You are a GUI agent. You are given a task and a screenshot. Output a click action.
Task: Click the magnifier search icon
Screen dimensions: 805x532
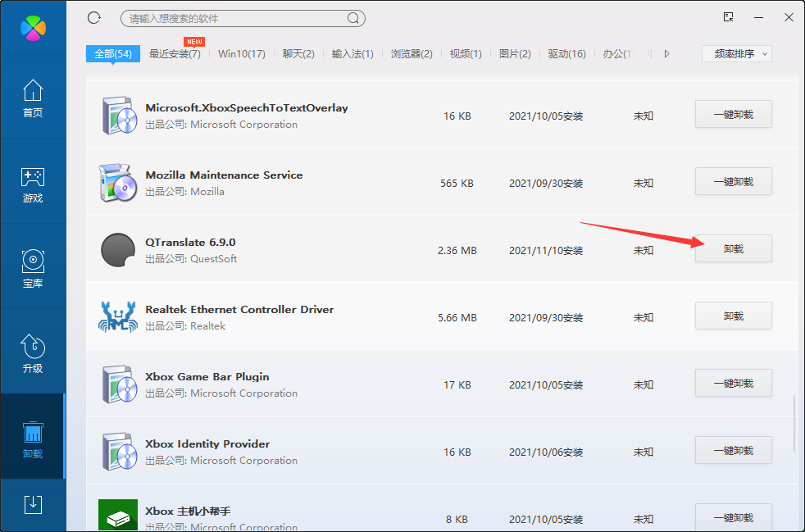click(353, 19)
